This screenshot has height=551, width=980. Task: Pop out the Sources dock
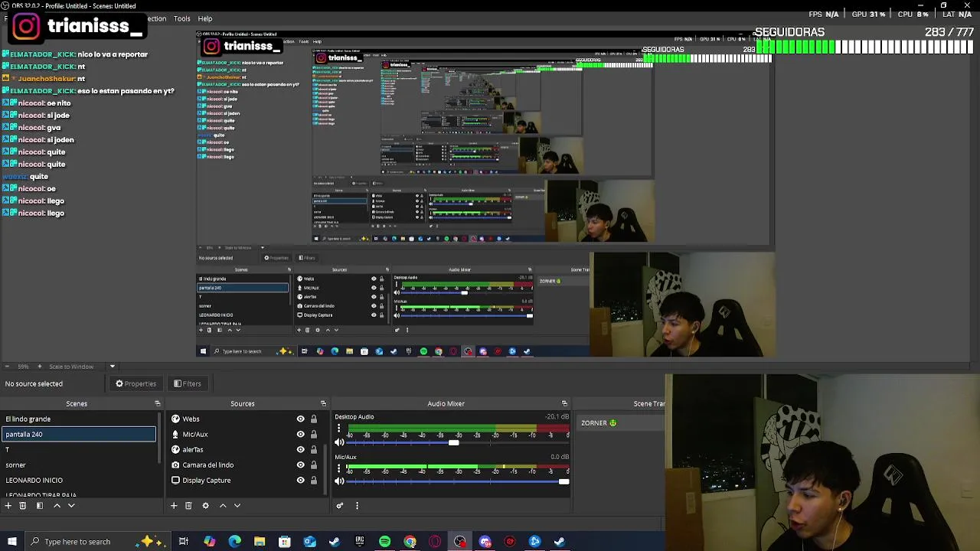pyautogui.click(x=323, y=403)
